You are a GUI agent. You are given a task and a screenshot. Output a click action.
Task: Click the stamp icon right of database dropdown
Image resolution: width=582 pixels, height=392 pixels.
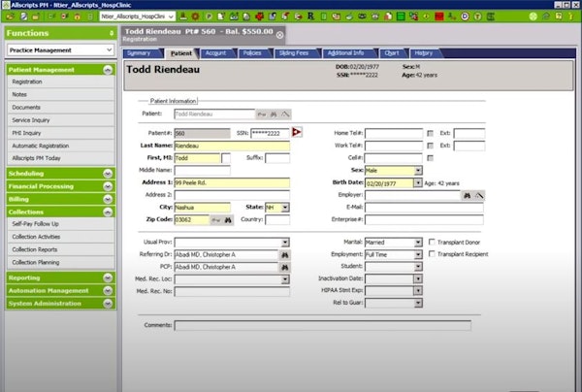[183, 16]
